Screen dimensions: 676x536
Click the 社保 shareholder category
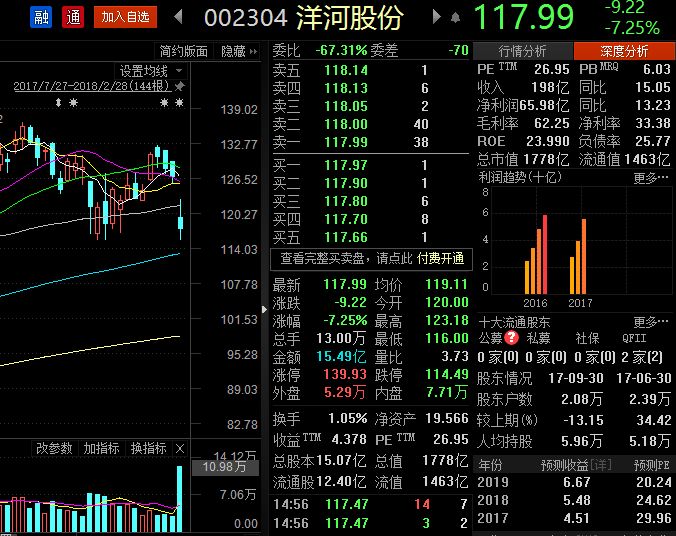click(588, 338)
